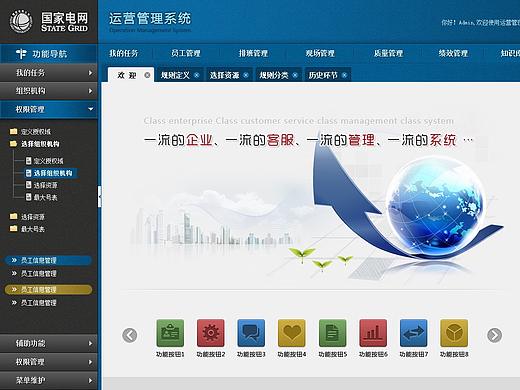Image resolution: width=520 pixels, height=390 pixels.
Task: Close the 欢迎 tab
Action: [x=147, y=75]
